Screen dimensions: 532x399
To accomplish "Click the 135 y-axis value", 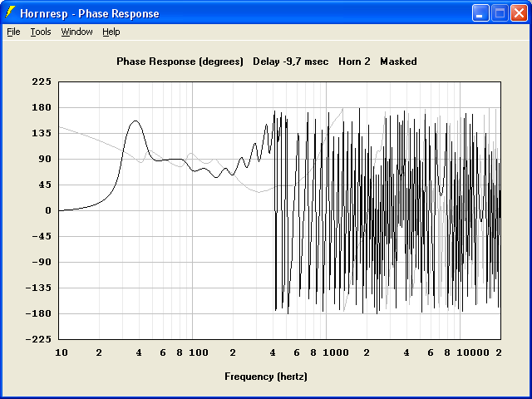I will pyautogui.click(x=42, y=133).
